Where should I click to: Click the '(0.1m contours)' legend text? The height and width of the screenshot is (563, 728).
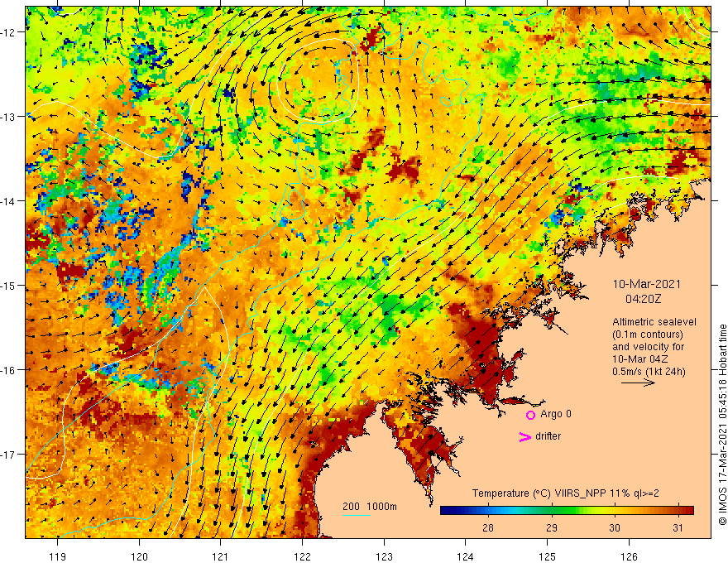(x=648, y=334)
